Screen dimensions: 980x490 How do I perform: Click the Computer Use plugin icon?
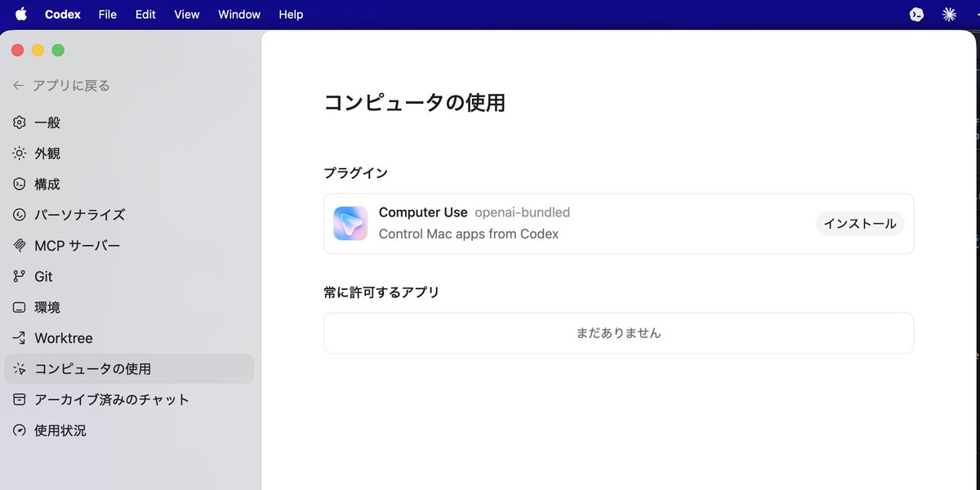pyautogui.click(x=350, y=223)
